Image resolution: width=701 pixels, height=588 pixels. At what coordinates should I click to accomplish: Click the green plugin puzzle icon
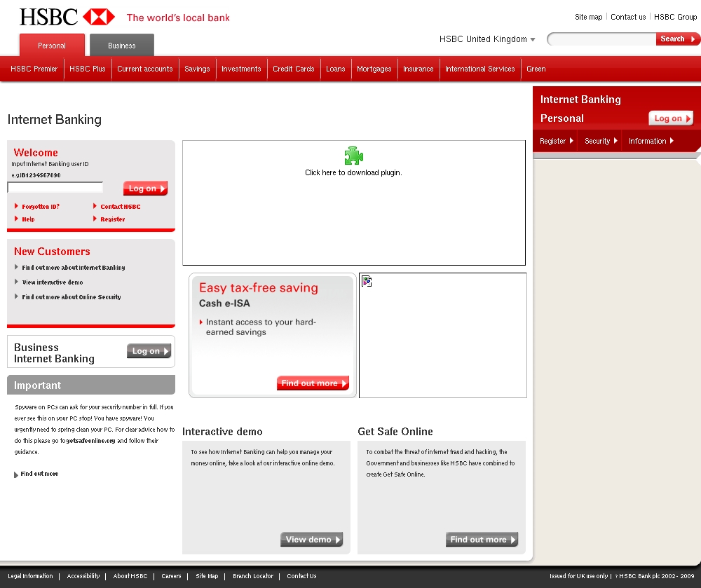[x=353, y=156]
